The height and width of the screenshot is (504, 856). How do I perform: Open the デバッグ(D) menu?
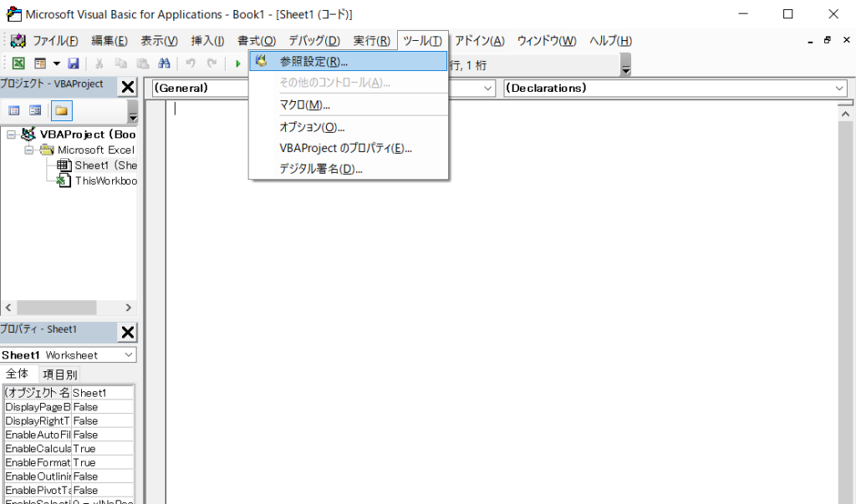pyautogui.click(x=314, y=40)
